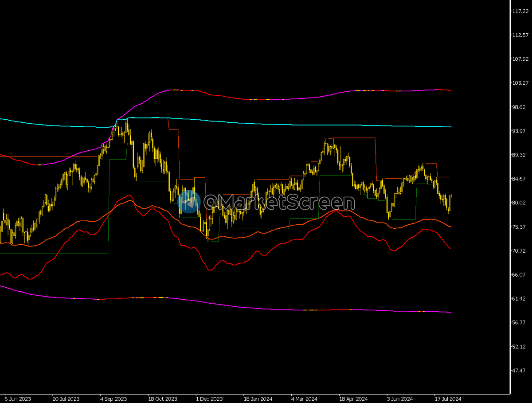Click the 80.02 price level label
The width and height of the screenshot is (532, 403).
point(519,203)
